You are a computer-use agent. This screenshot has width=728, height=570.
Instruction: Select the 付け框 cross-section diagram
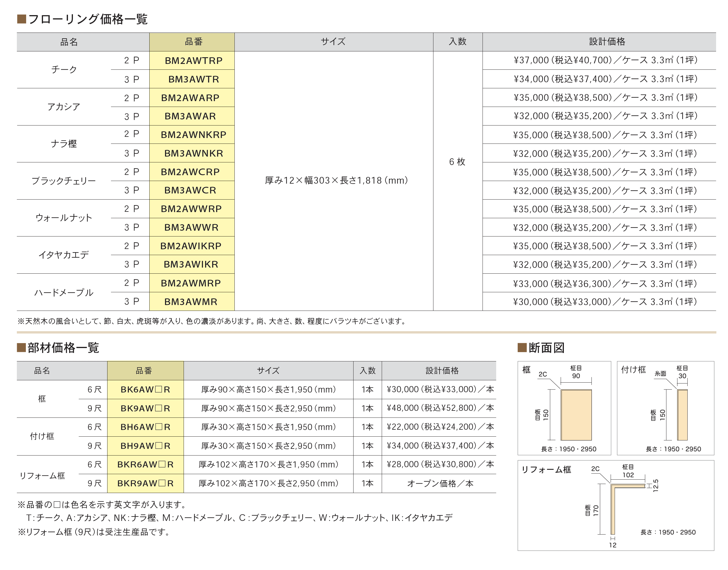(x=665, y=408)
